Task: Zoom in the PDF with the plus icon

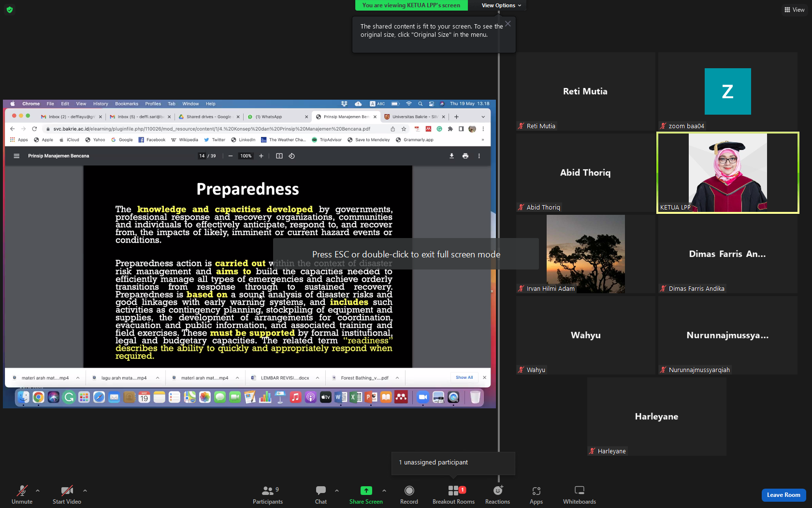Action: click(x=261, y=156)
